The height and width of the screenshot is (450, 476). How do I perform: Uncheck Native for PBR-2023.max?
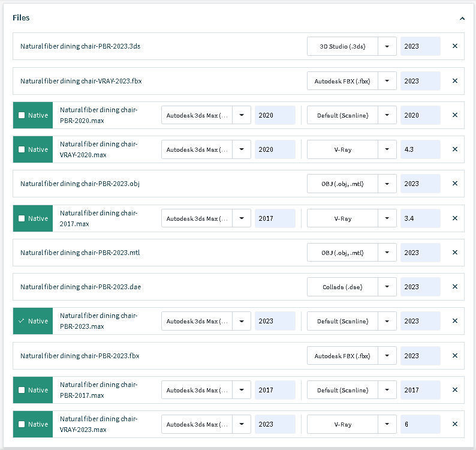22,321
